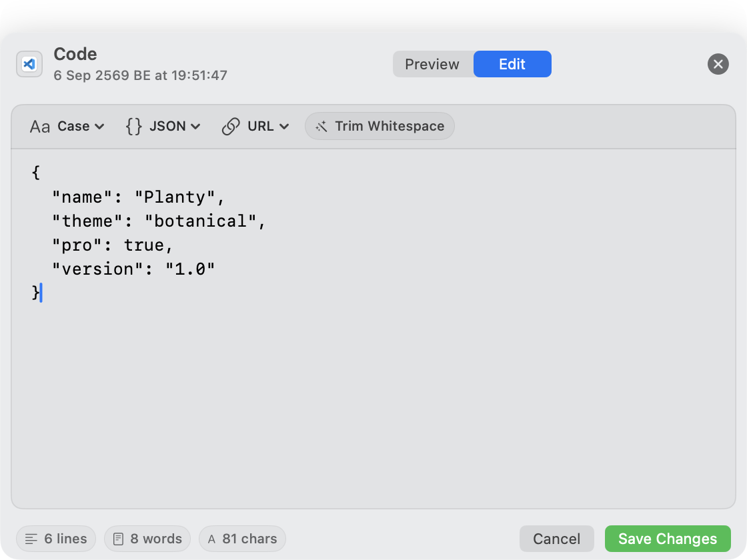
Task: Click the 81 chars counter
Action: (243, 539)
